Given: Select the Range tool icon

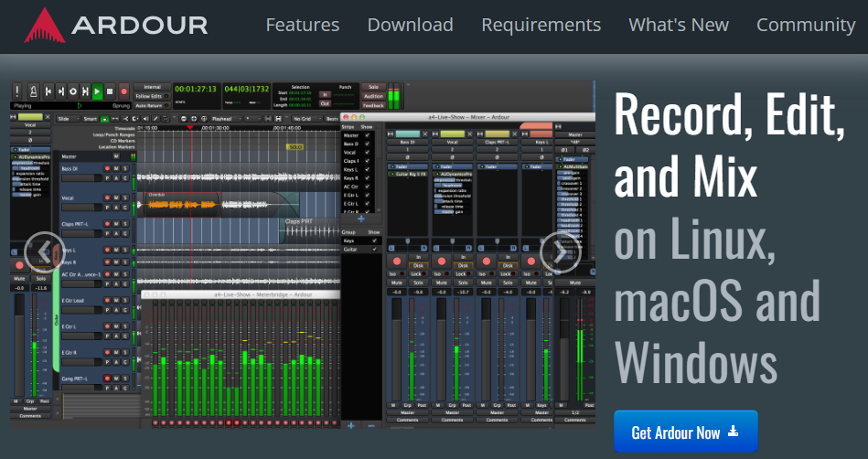Looking at the screenshot, I should click(x=115, y=119).
